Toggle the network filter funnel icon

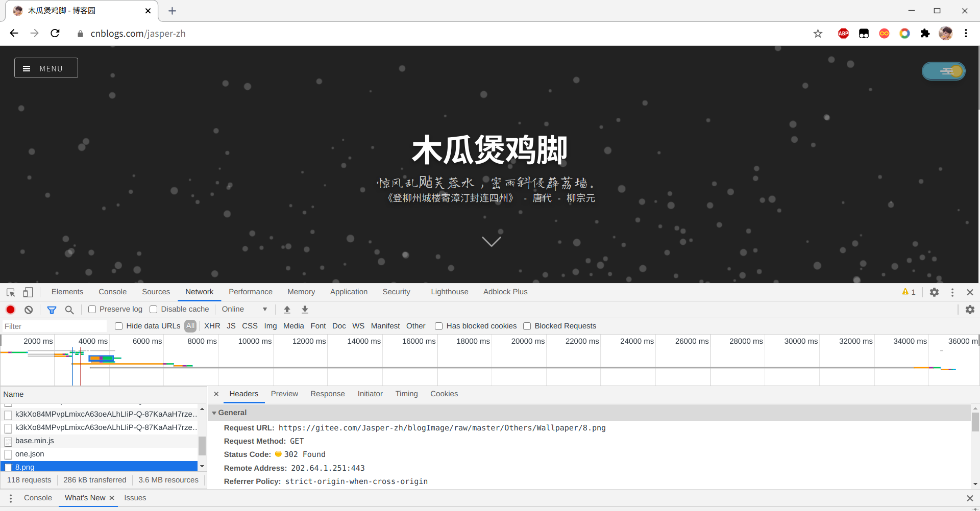coord(52,310)
